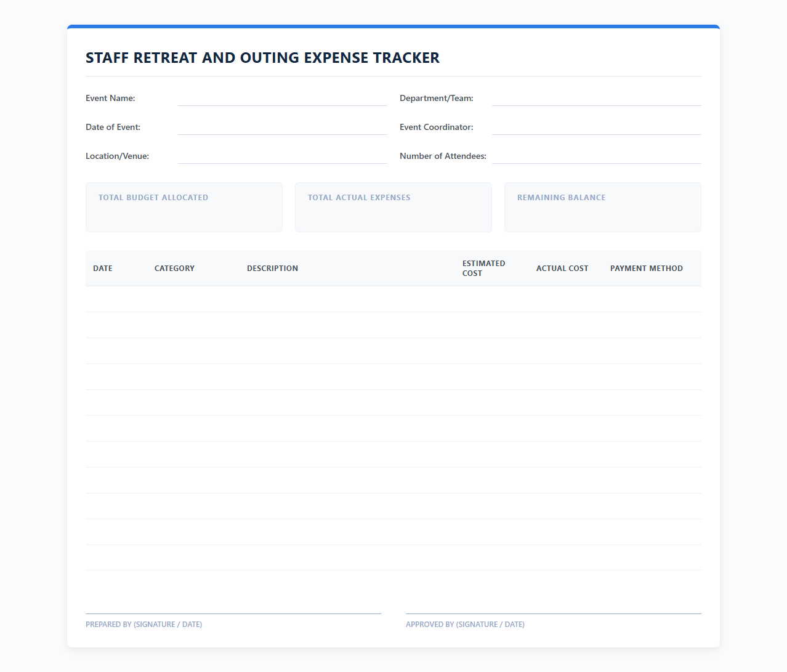Click the Remaining Balance box

tap(603, 208)
